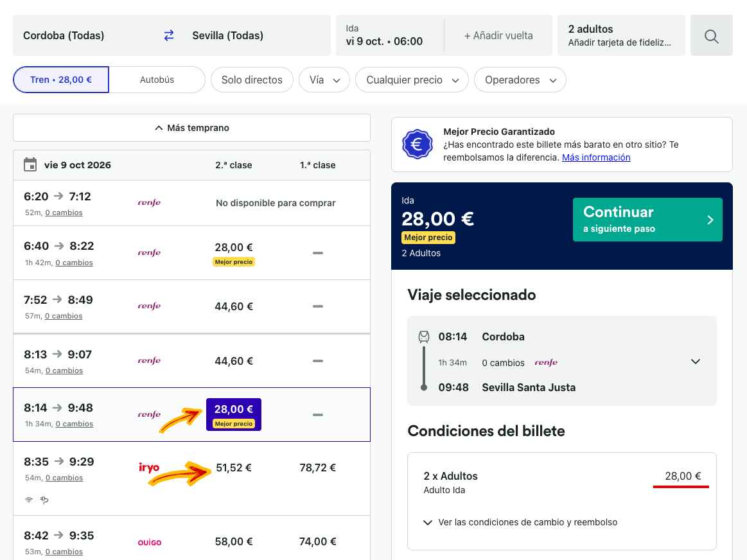Click the seat amenity icon under the 8:35 trip
This screenshot has width=747, height=560.
click(x=44, y=500)
